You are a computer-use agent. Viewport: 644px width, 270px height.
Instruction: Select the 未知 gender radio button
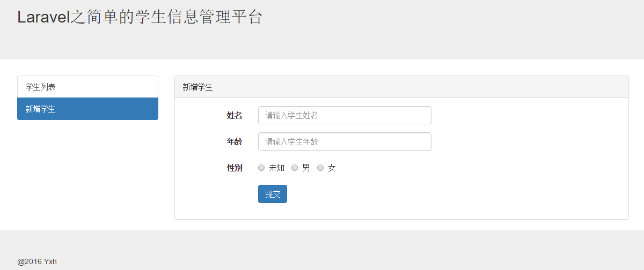[x=261, y=168]
